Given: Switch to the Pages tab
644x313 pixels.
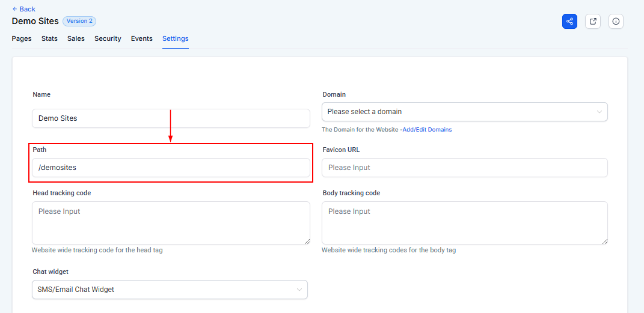Looking at the screenshot, I should pos(22,38).
